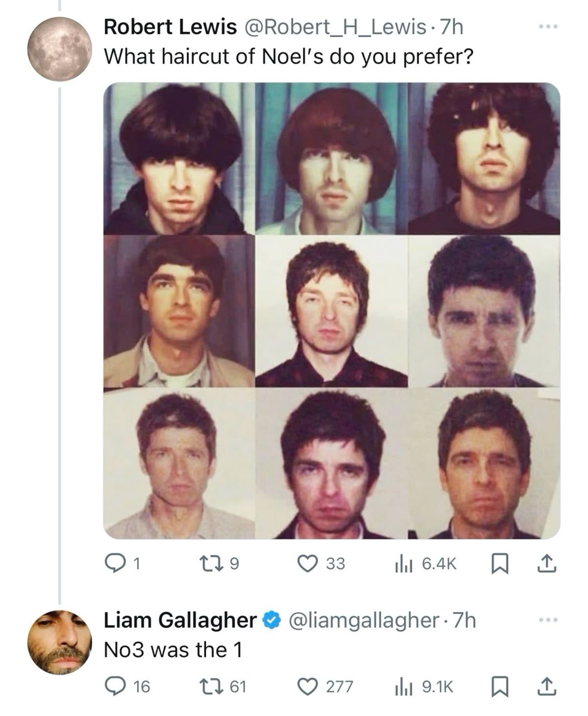Viewport: 588px width, 716px height.
Task: Like Liam Gallagher's reply with 277 likes
Action: [x=325, y=687]
